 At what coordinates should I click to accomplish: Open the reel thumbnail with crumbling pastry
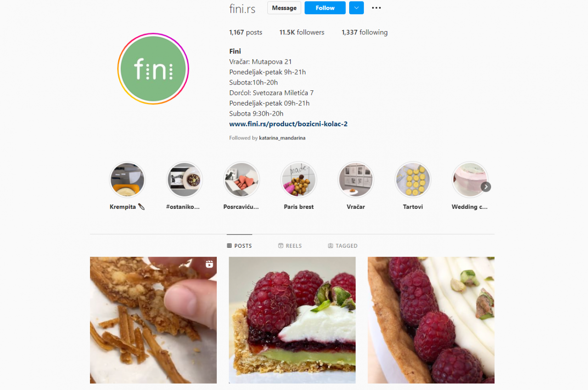click(x=153, y=320)
